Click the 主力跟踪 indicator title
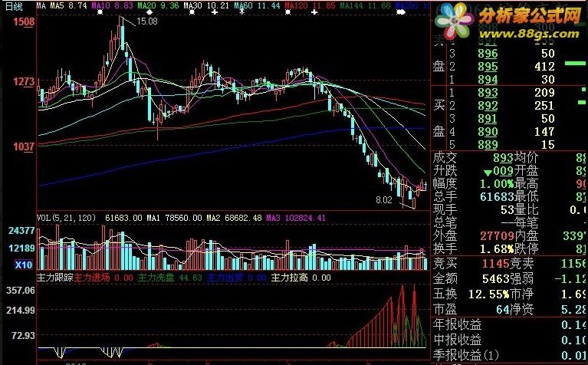 coord(54,278)
